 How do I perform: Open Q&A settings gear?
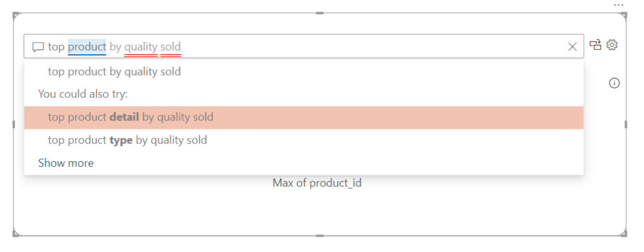[612, 45]
